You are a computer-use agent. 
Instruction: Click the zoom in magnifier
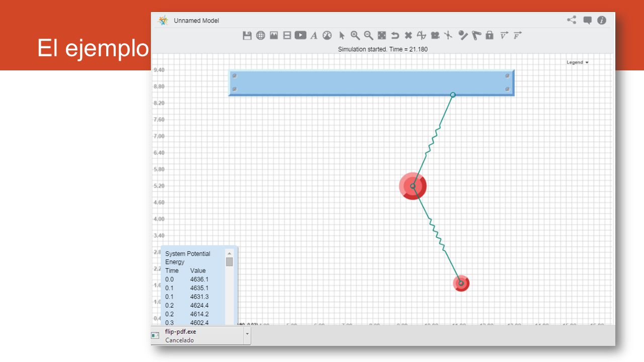pyautogui.click(x=355, y=35)
